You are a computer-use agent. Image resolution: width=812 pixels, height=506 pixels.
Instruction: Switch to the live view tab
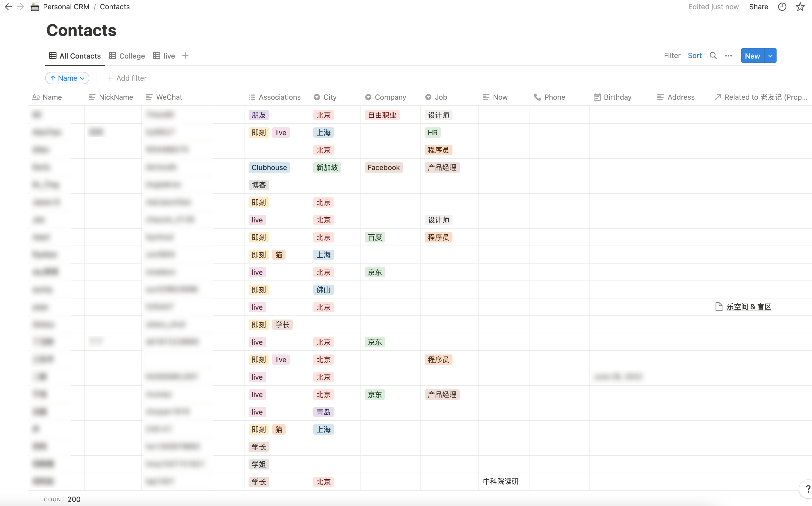(x=164, y=56)
